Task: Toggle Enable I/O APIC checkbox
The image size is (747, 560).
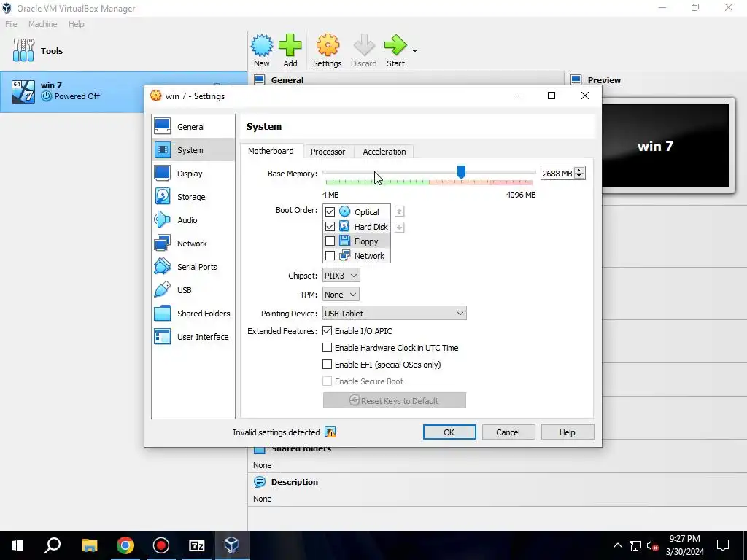Action: (x=328, y=330)
